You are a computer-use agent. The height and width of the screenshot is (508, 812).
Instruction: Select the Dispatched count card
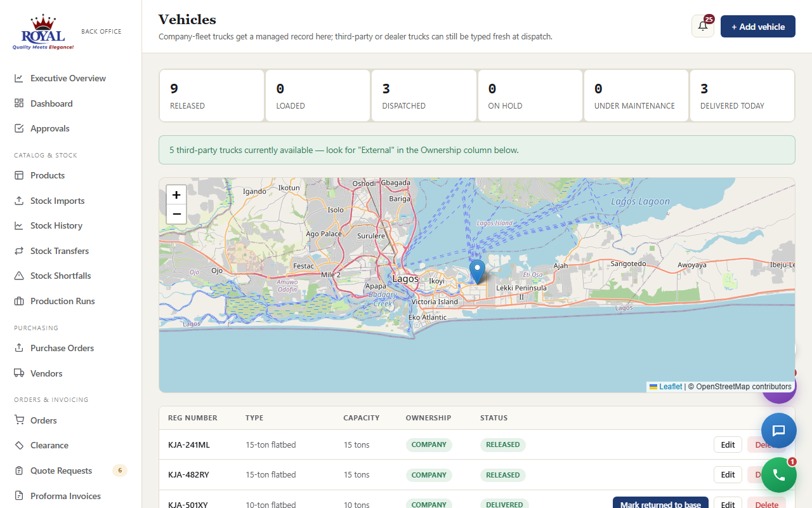tap(424, 95)
